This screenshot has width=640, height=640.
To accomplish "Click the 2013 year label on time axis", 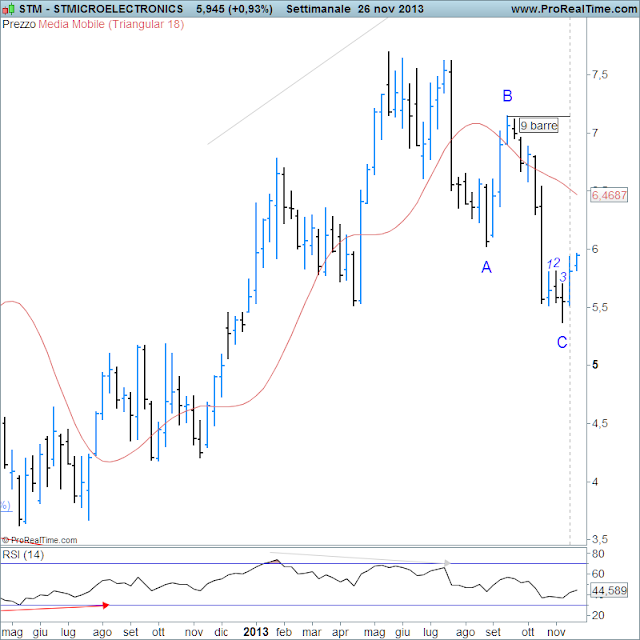I will point(256,632).
